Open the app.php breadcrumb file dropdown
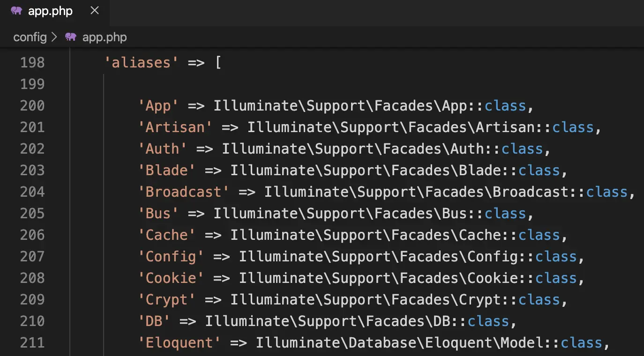The width and height of the screenshot is (644, 356). [104, 37]
